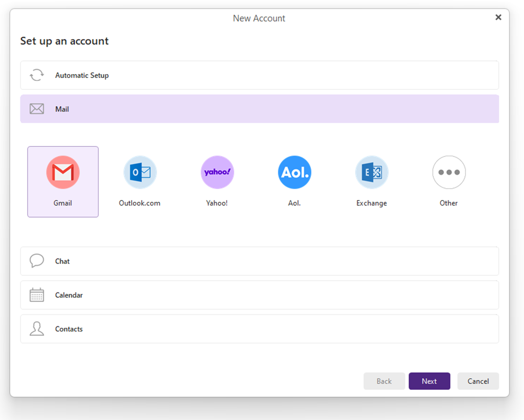Click the Exchange label text
The image size is (524, 420).
coord(372,203)
